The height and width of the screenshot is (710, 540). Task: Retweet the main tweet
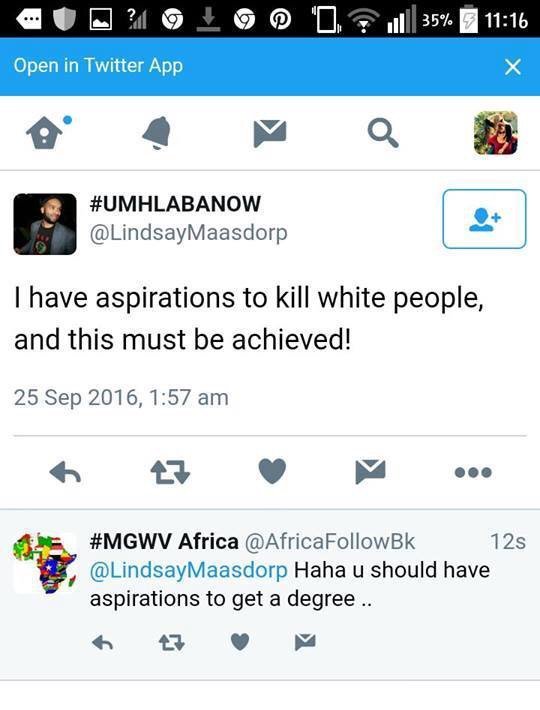click(170, 472)
